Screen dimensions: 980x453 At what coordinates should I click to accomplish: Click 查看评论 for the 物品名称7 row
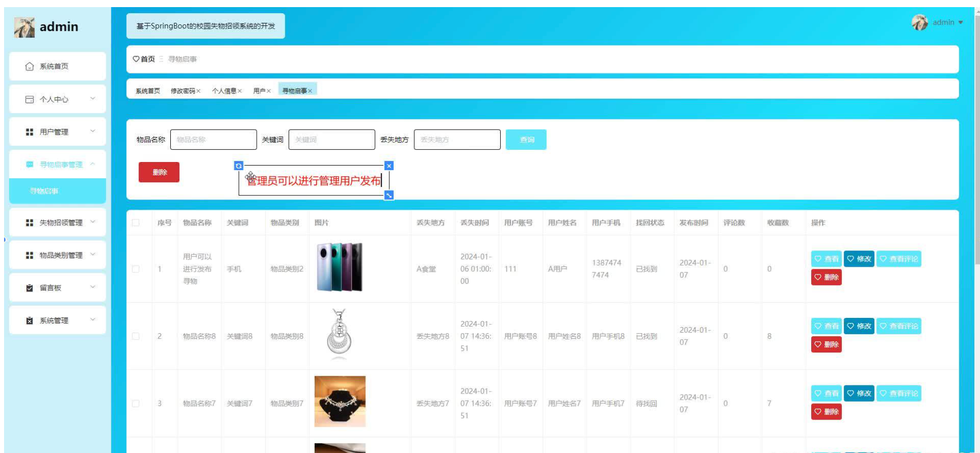click(x=899, y=393)
